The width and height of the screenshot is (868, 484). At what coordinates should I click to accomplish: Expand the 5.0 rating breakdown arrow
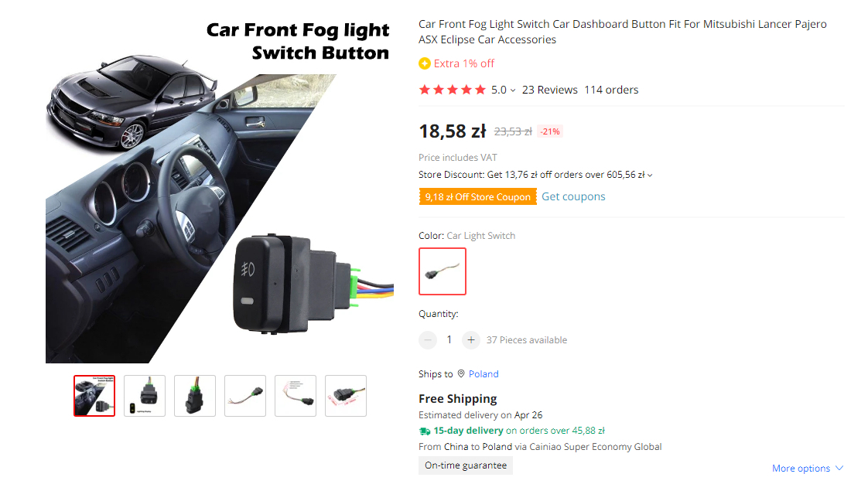point(513,90)
